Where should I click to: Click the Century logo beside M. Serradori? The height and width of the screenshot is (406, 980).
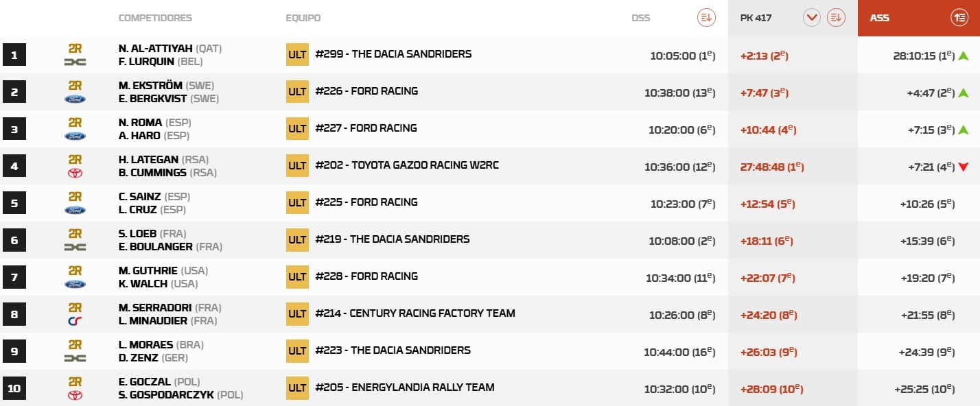(x=75, y=321)
